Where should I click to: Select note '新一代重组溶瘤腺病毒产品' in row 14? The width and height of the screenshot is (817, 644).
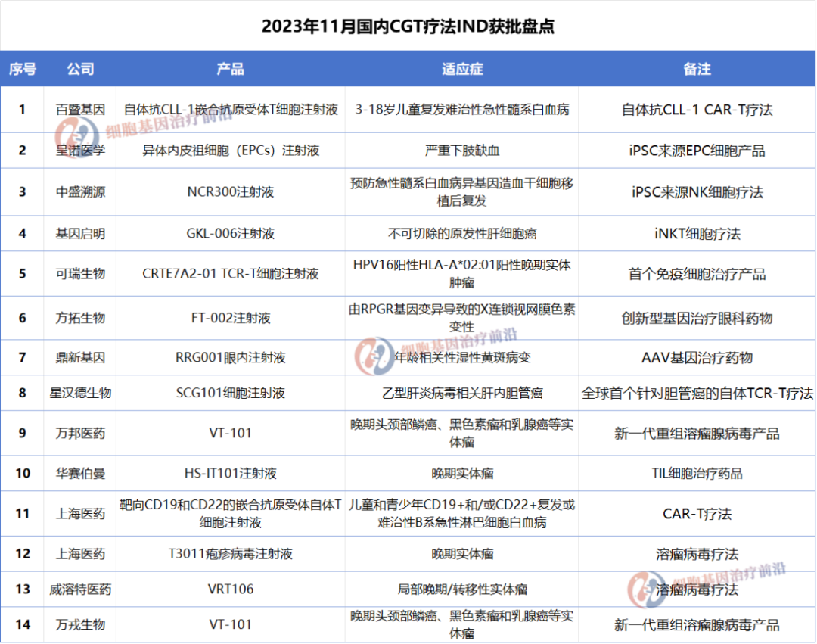[697, 625]
